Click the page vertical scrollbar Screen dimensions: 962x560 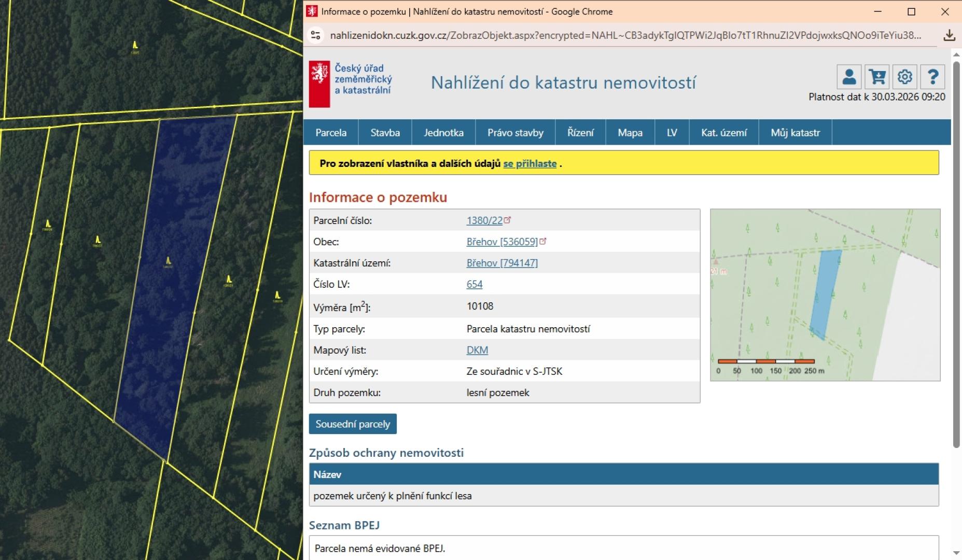click(956, 259)
